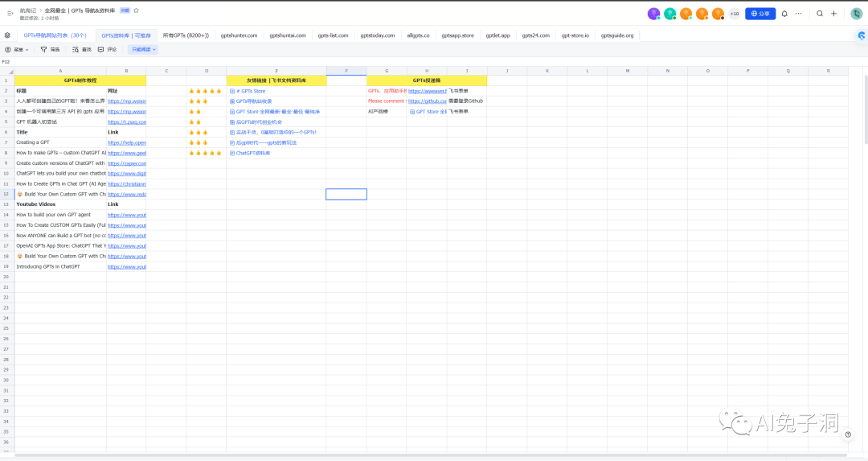Select the 'Youtube Videos' cell
Viewport: 868px width, 461px height.
pos(60,204)
